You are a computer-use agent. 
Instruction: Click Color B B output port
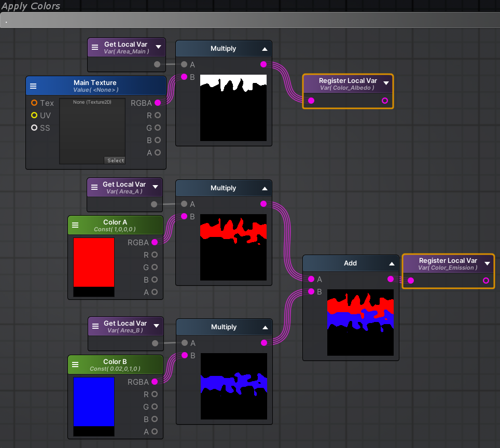coord(155,419)
